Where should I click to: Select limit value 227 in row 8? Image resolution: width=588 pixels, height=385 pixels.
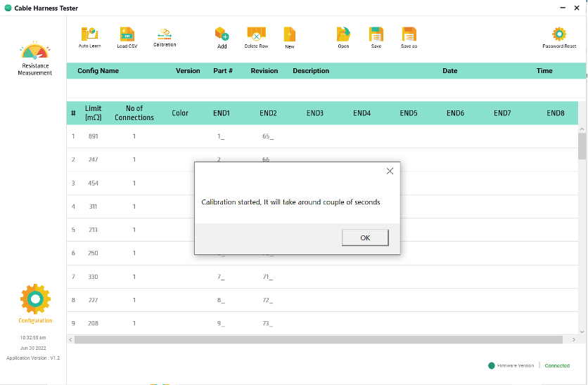(x=94, y=300)
